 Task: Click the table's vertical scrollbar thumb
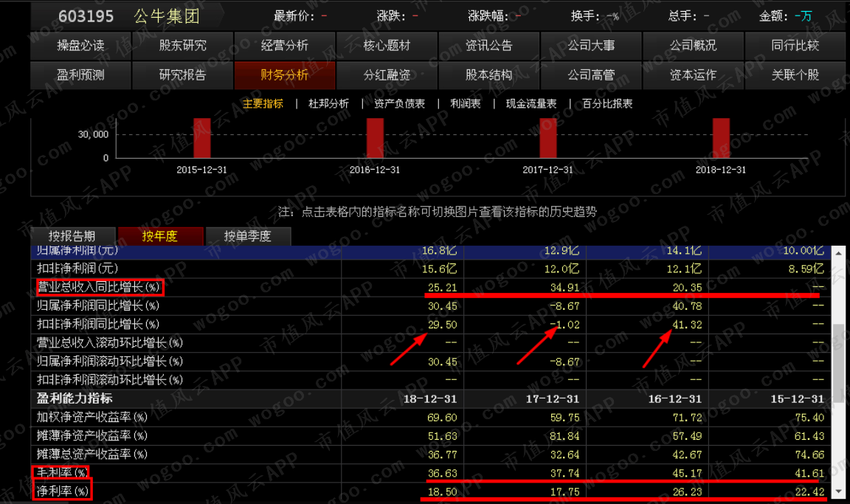coord(839,363)
